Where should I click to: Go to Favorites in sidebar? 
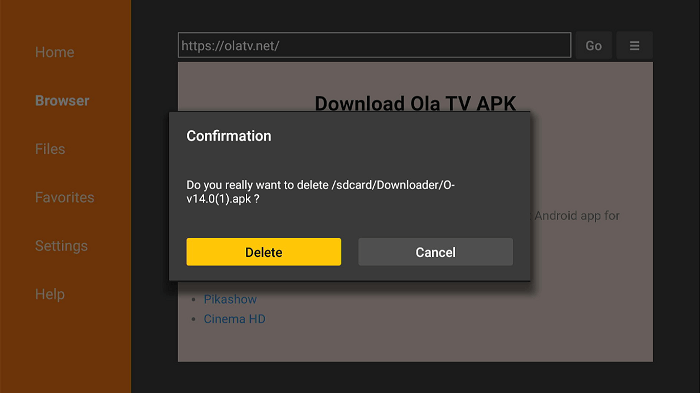click(x=65, y=197)
